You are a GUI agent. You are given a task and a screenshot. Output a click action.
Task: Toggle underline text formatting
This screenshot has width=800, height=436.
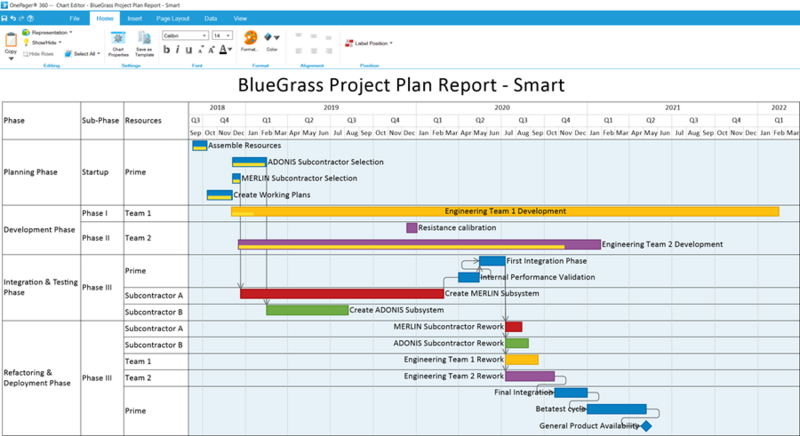click(189, 49)
